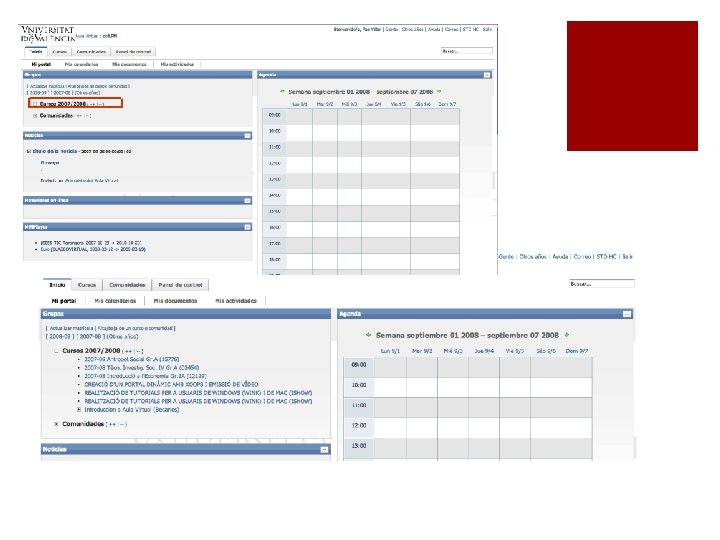Select Mis actividades subtab in enlarged view

point(236,301)
